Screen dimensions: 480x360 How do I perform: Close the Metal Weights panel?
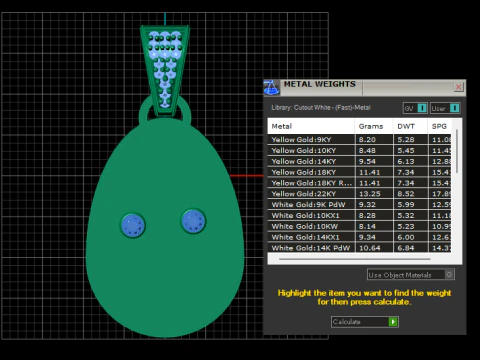458,87
